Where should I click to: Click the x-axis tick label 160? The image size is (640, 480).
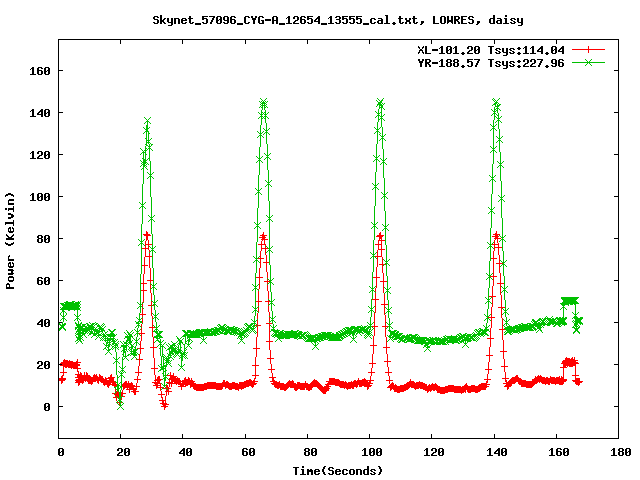pyautogui.click(x=558, y=452)
